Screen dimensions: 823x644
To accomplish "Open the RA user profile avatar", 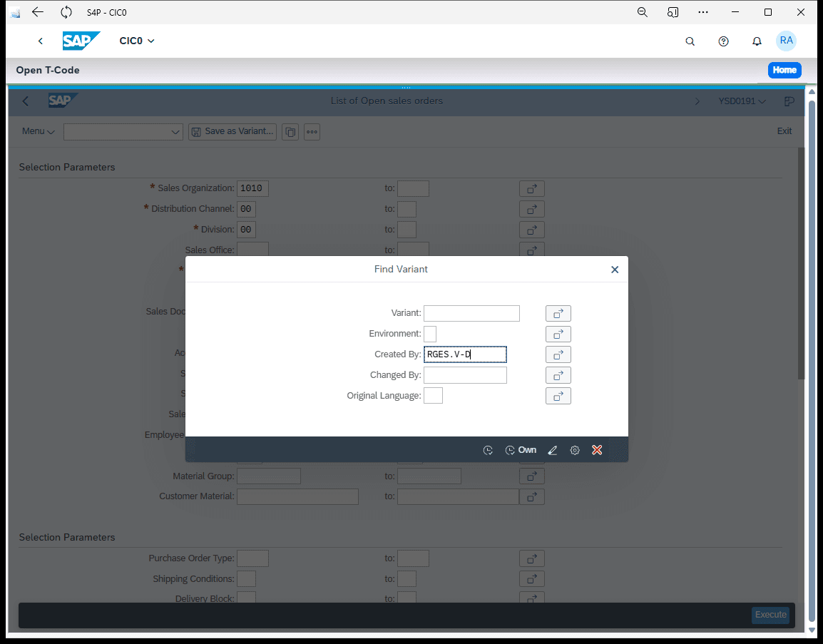I will click(x=786, y=41).
